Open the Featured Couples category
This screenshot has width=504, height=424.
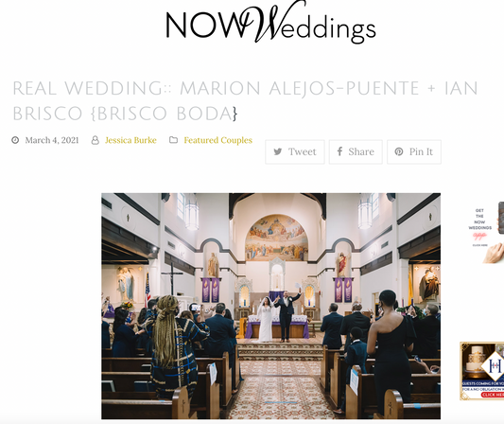click(x=217, y=140)
